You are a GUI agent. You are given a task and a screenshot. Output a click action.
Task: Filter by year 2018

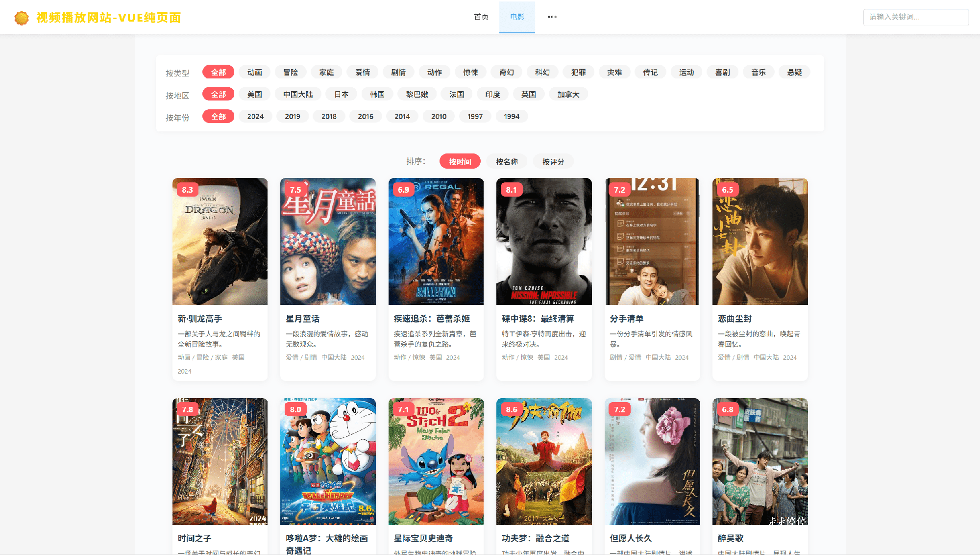coord(329,116)
